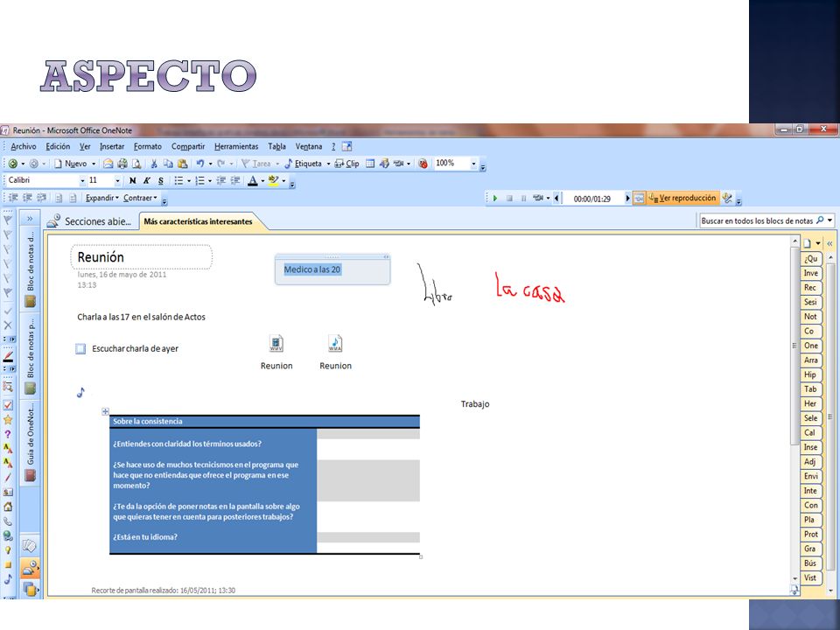
Task: Open the font color dropdown arrow
Action: (262, 180)
